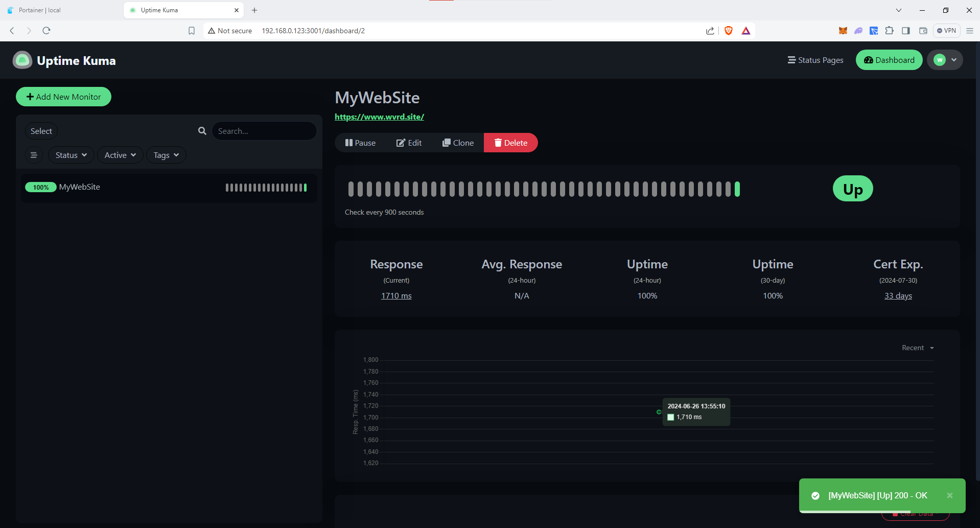The image size is (980, 528).
Task: Select MyWebSite in monitor list
Action: point(169,188)
